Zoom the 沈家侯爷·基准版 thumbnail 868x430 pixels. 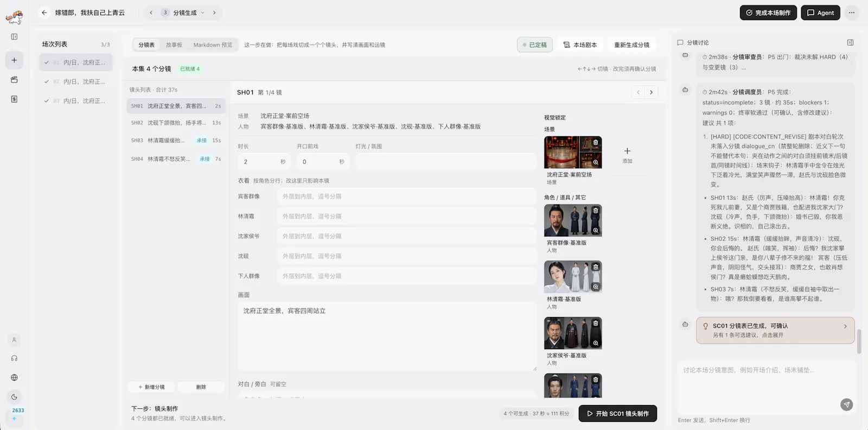596,343
